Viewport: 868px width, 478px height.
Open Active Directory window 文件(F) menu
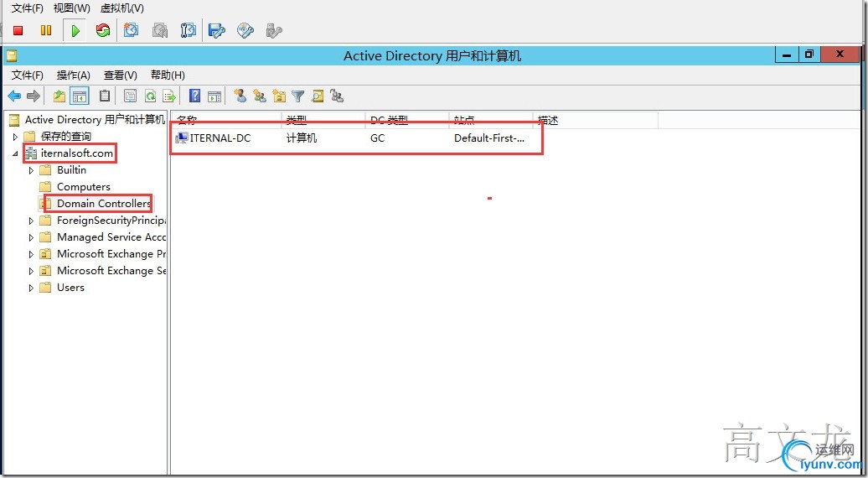[x=27, y=75]
